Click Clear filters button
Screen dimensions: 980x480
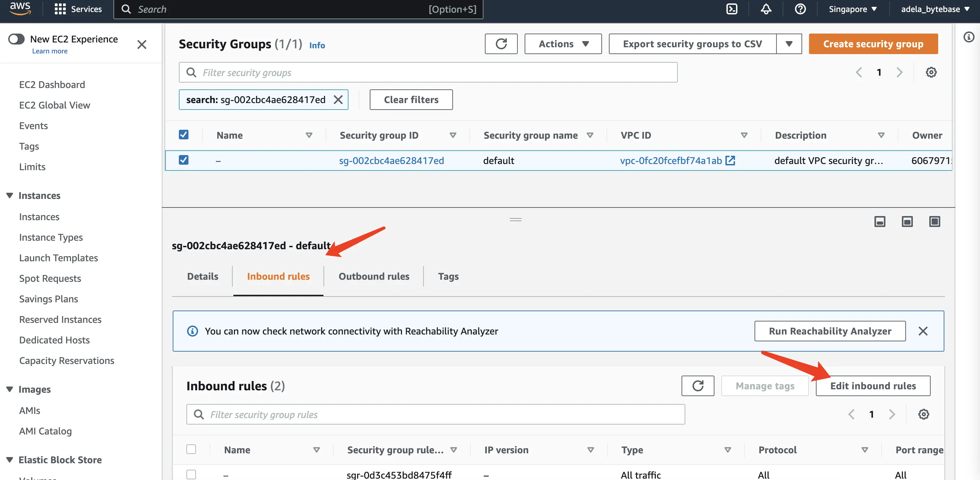pos(411,100)
